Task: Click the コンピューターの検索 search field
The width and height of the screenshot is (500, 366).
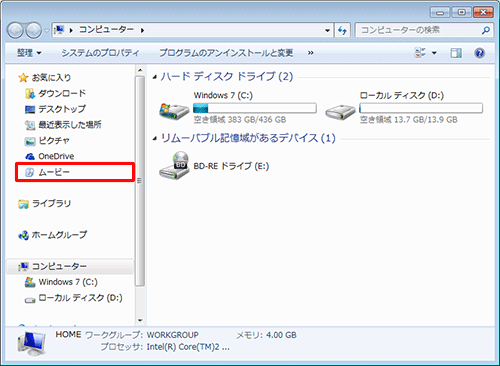Action: 419,30
